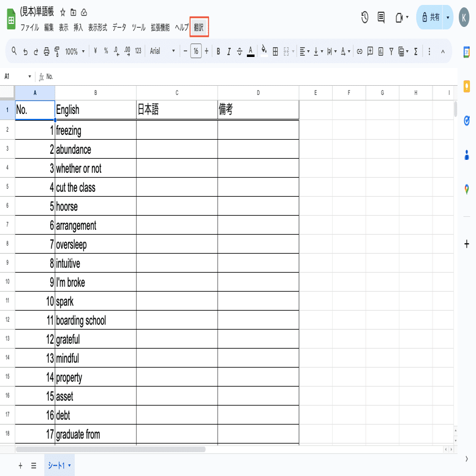Viewport: 476px width, 476px height.
Task: Open Google Calendar side panel
Action: pos(467,52)
